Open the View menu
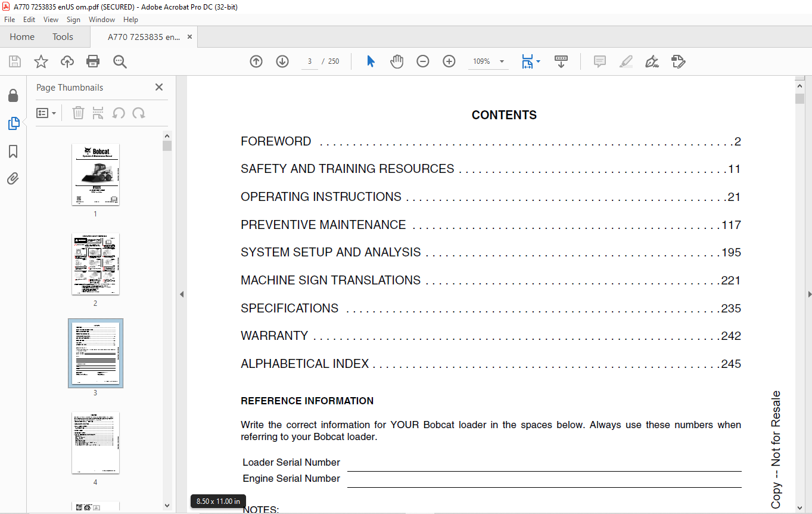The height and width of the screenshot is (514, 812). tap(51, 20)
